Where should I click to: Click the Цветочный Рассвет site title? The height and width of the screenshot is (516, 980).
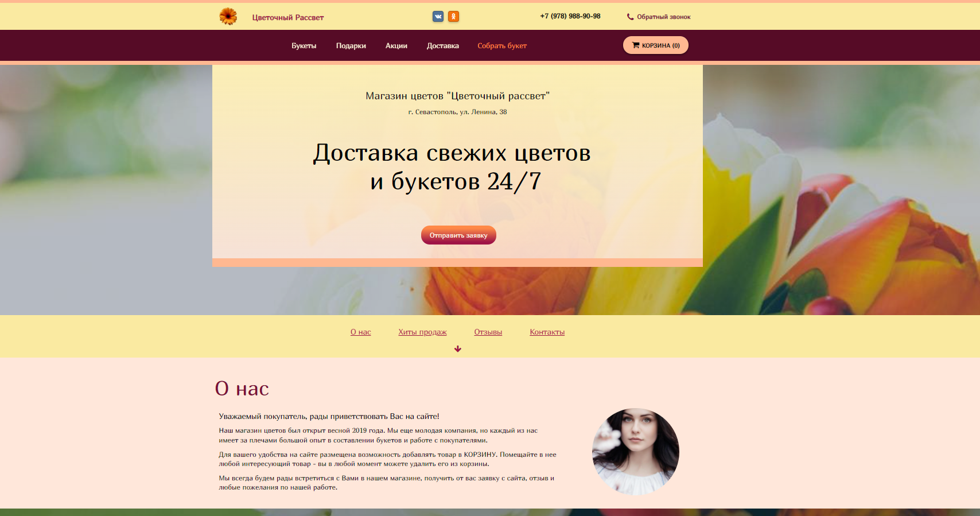[287, 18]
